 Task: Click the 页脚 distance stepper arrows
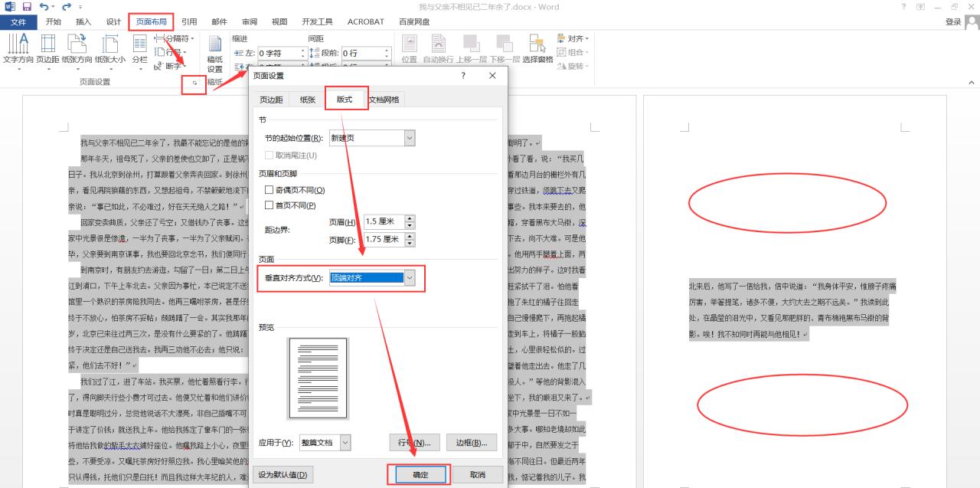[x=410, y=240]
